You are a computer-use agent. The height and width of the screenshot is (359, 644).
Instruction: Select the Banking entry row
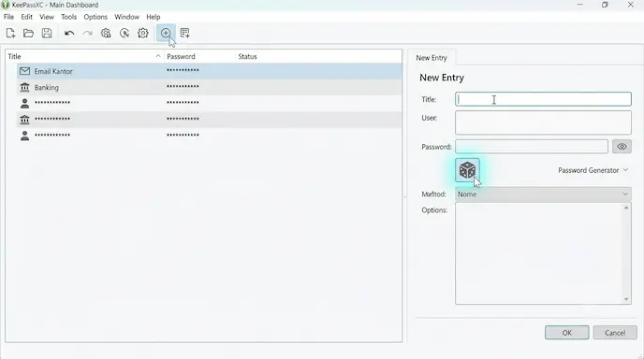[x=210, y=87]
